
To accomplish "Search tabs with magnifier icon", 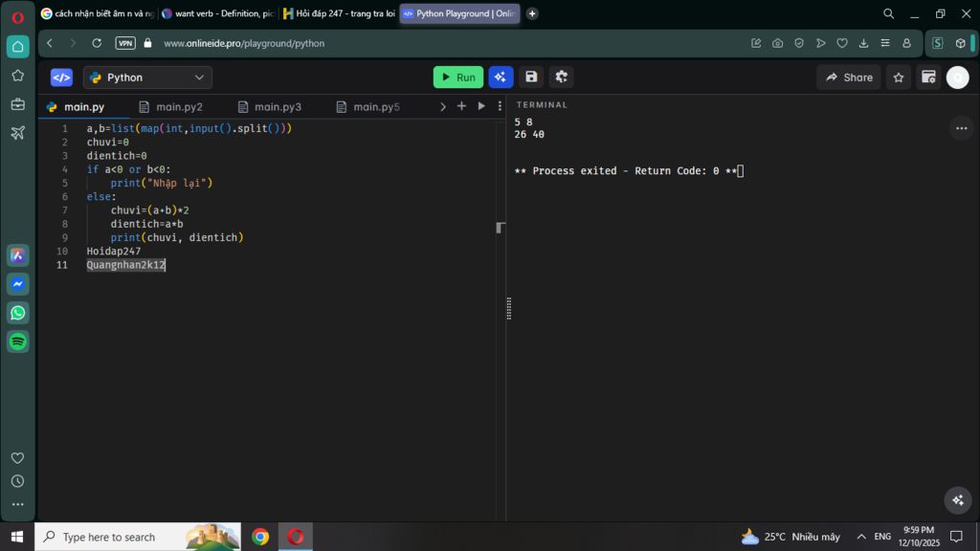I will [x=888, y=13].
